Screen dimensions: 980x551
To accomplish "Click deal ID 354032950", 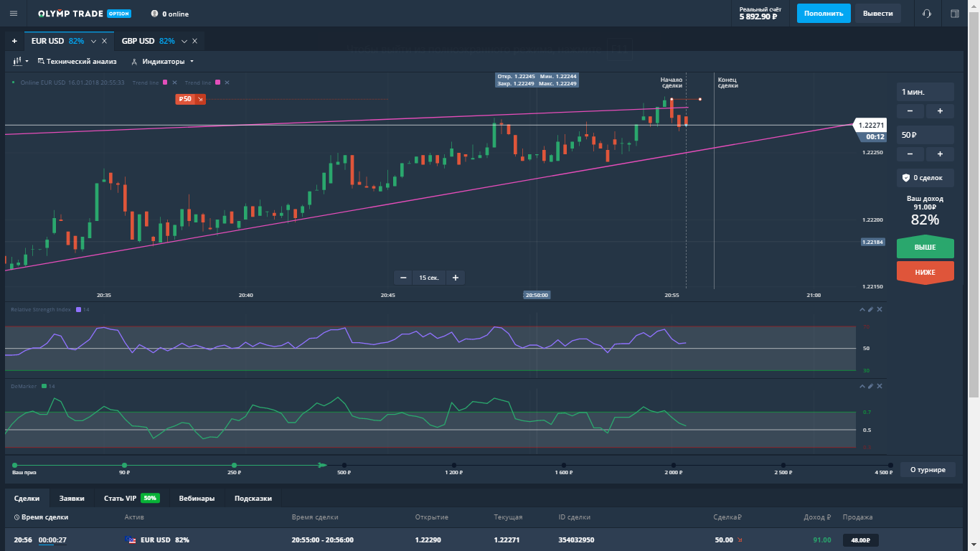I will tap(576, 540).
